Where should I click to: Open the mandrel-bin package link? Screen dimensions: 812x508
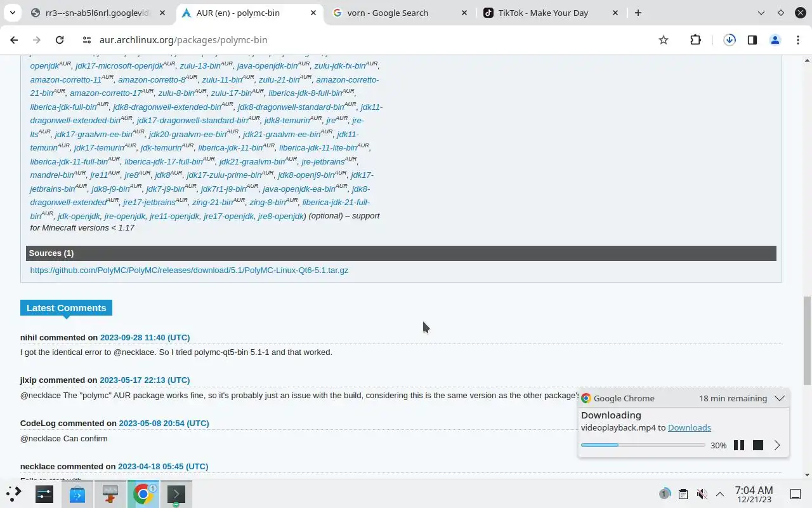[x=52, y=175]
